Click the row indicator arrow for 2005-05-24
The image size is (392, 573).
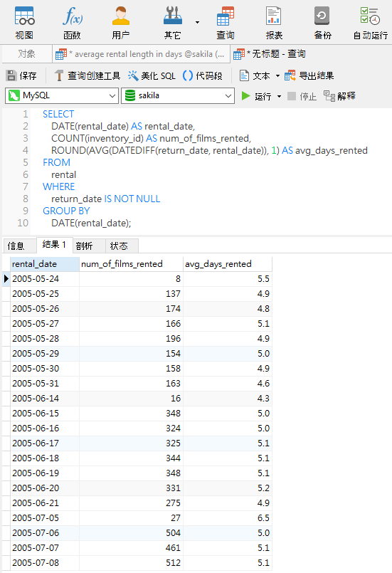click(x=6, y=279)
